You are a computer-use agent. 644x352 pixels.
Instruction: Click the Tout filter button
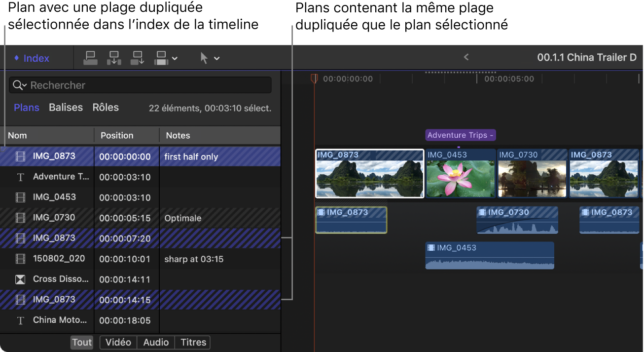81,342
